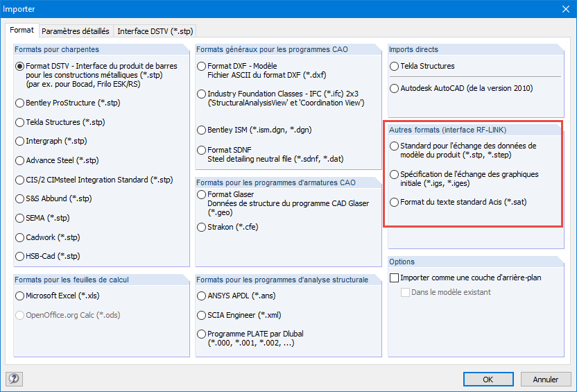Select Tekla Structures direct import
This screenshot has width=577, height=392.
point(395,67)
